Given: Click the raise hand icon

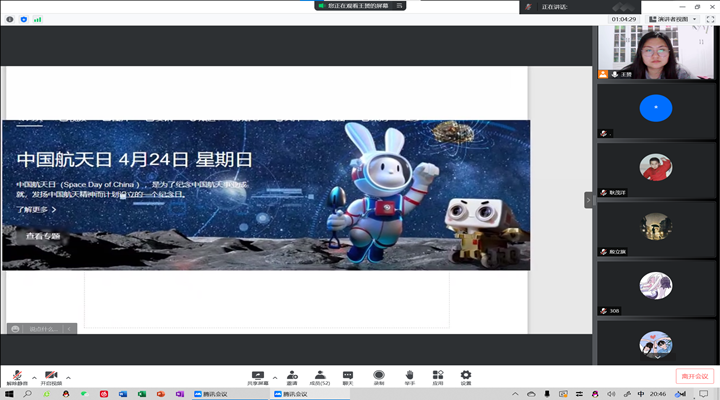Looking at the screenshot, I should 409,375.
